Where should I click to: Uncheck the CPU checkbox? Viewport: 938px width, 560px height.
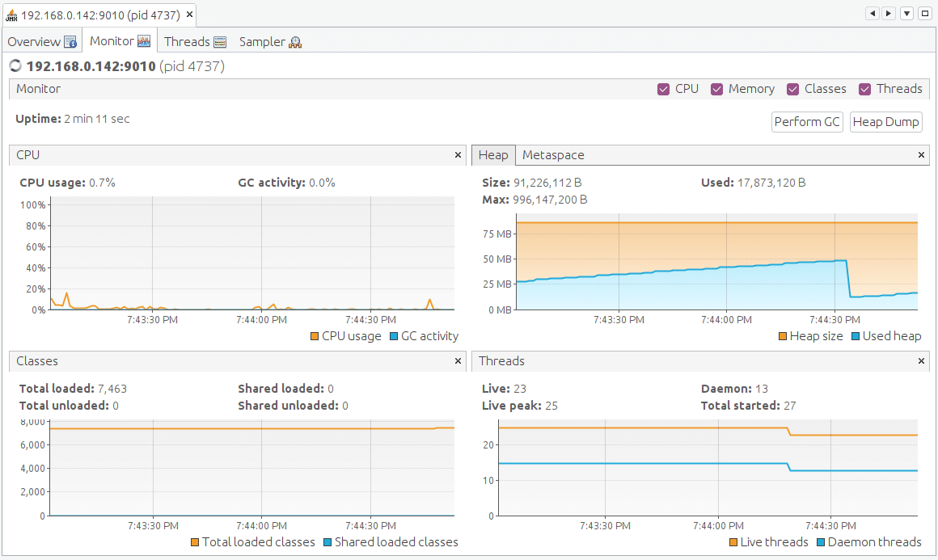point(664,89)
